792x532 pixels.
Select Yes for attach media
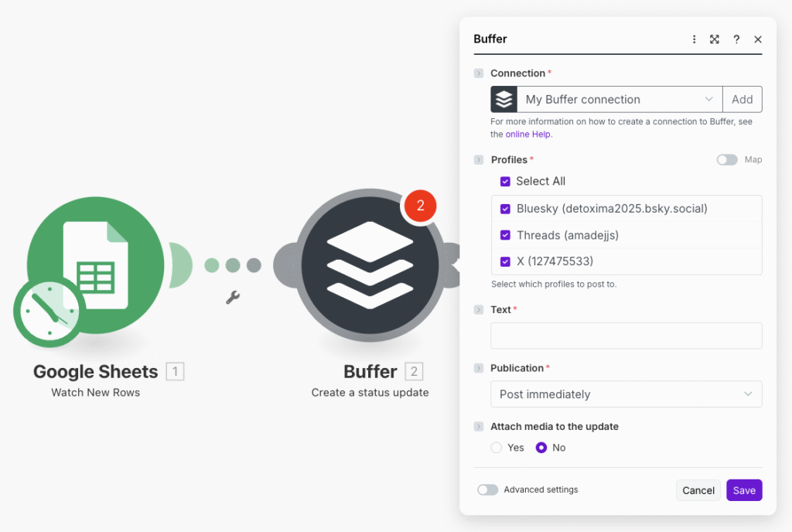[497, 448]
